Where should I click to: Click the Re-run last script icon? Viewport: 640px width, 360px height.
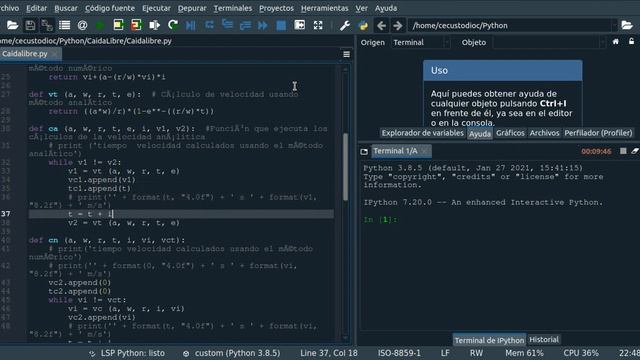pos(173,25)
